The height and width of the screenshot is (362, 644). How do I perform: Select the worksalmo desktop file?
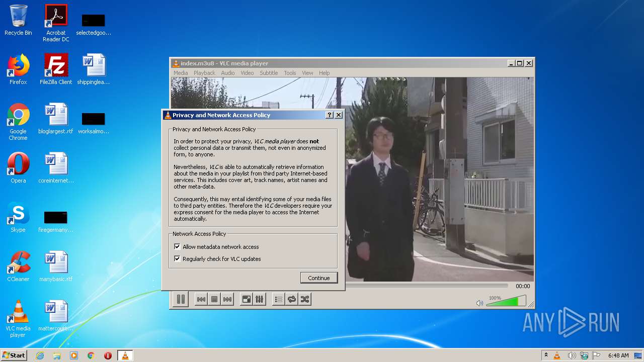(x=94, y=123)
